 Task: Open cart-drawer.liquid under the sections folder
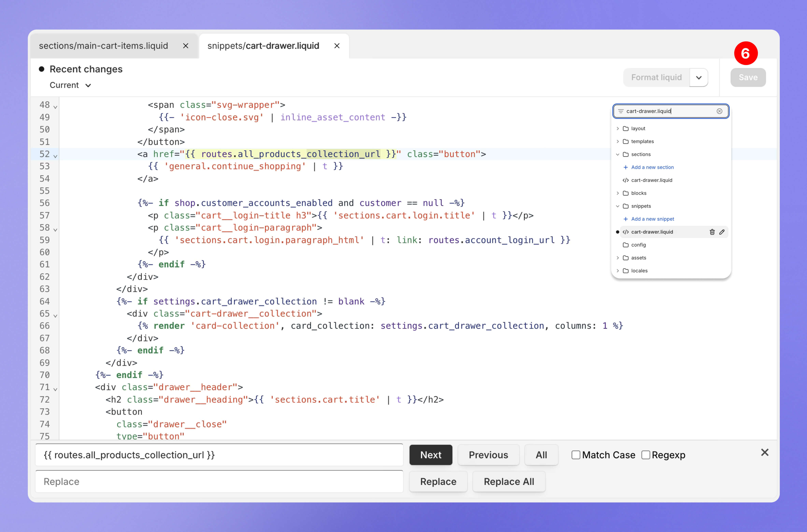(651, 180)
